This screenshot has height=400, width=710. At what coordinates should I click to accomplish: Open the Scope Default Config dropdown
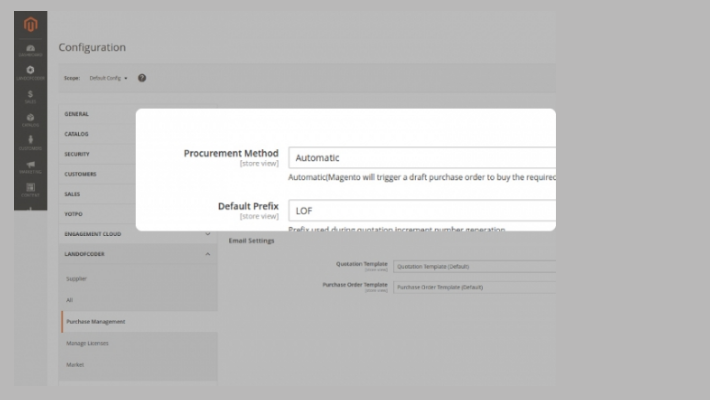pos(108,78)
